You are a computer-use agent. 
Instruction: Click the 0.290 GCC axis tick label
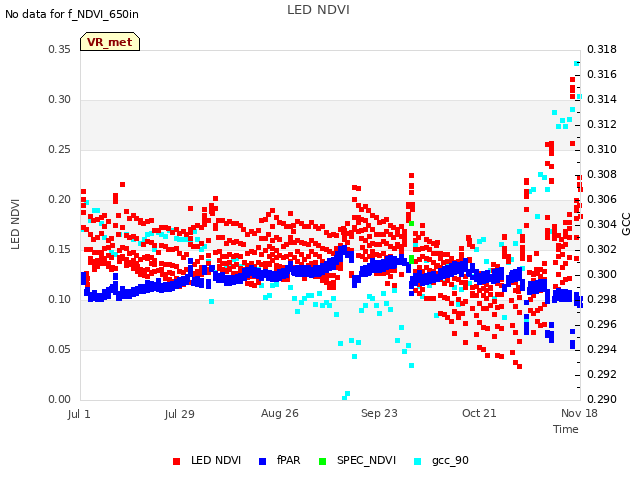(x=602, y=399)
